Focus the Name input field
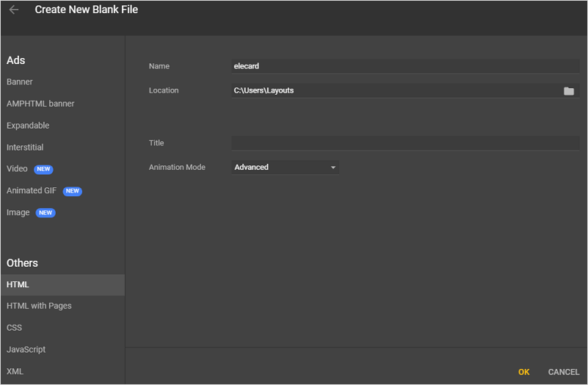The width and height of the screenshot is (588, 385). point(405,66)
